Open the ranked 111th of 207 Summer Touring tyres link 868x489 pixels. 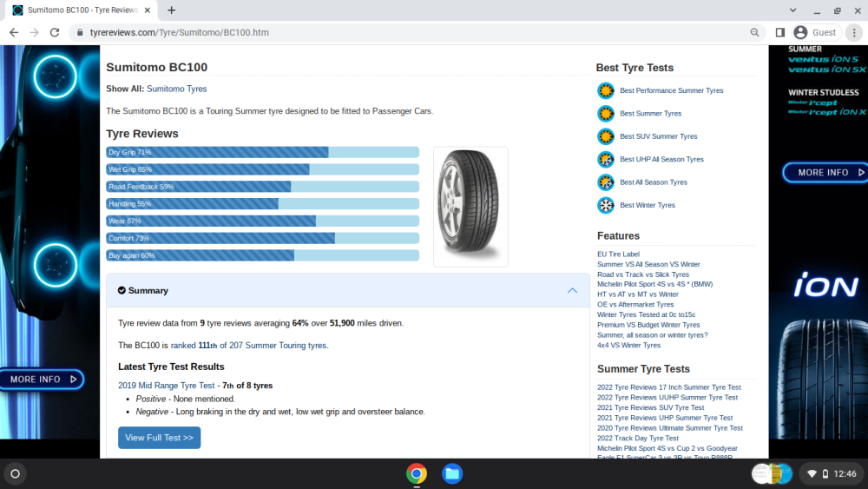[x=249, y=345]
